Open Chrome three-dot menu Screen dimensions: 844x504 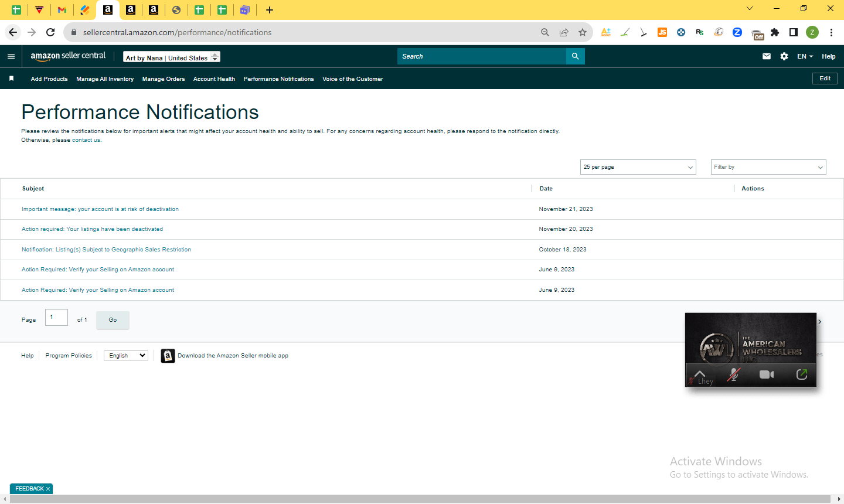coord(831,32)
